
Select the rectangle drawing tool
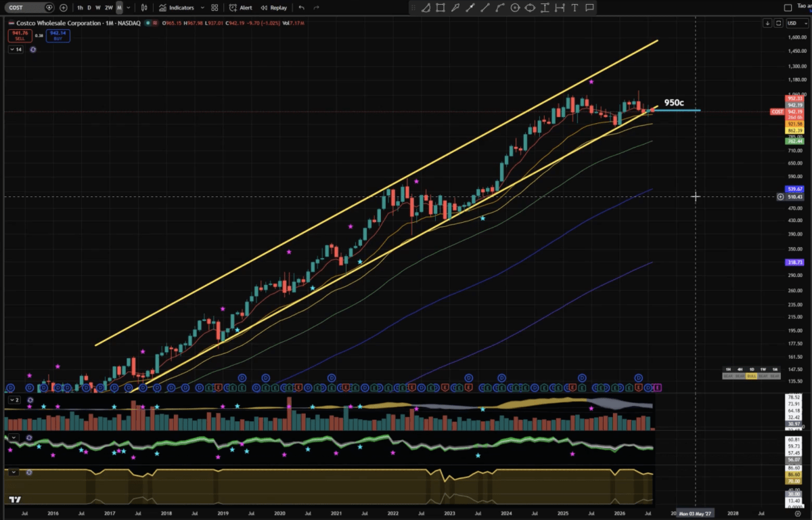(x=441, y=7)
